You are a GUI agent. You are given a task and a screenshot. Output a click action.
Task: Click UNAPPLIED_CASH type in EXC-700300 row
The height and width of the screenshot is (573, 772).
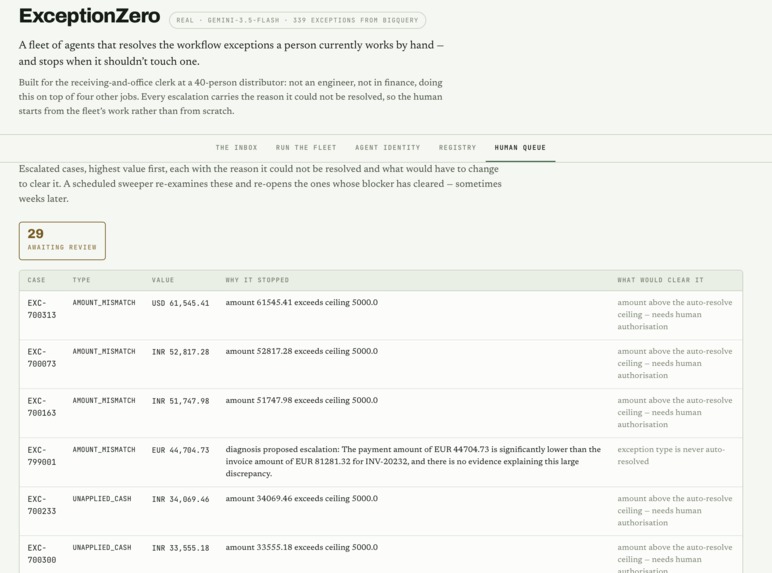coord(102,547)
